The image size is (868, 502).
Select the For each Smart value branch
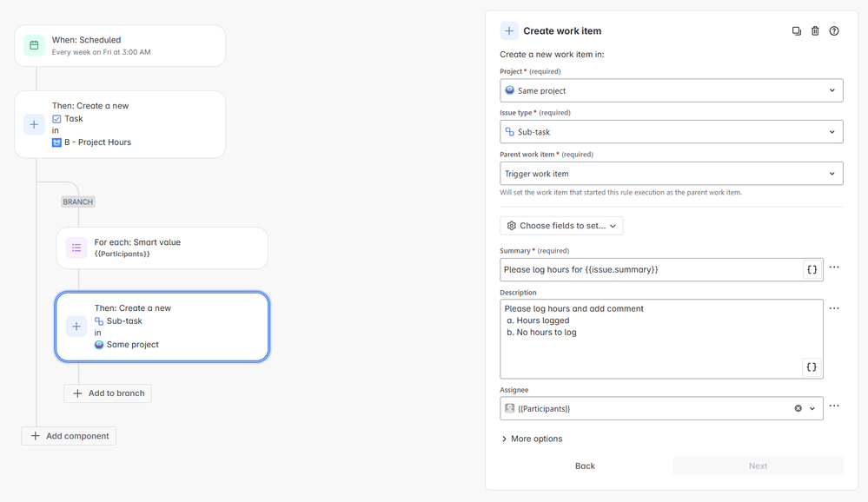(162, 248)
